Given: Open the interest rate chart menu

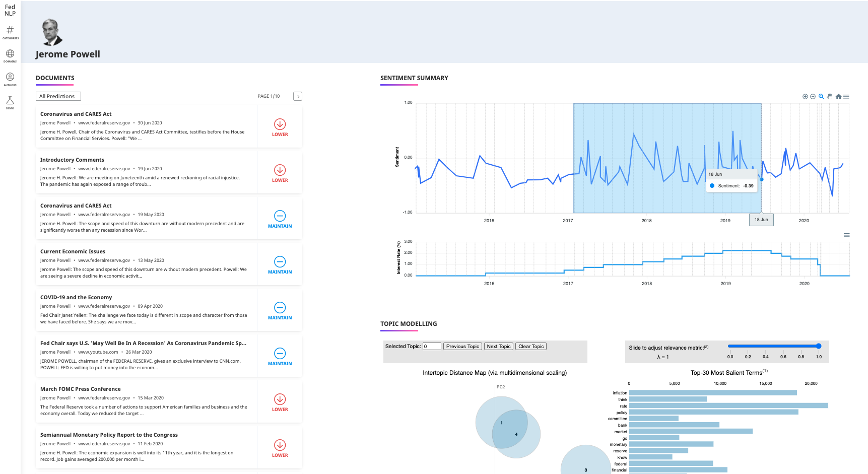Looking at the screenshot, I should coord(847,235).
